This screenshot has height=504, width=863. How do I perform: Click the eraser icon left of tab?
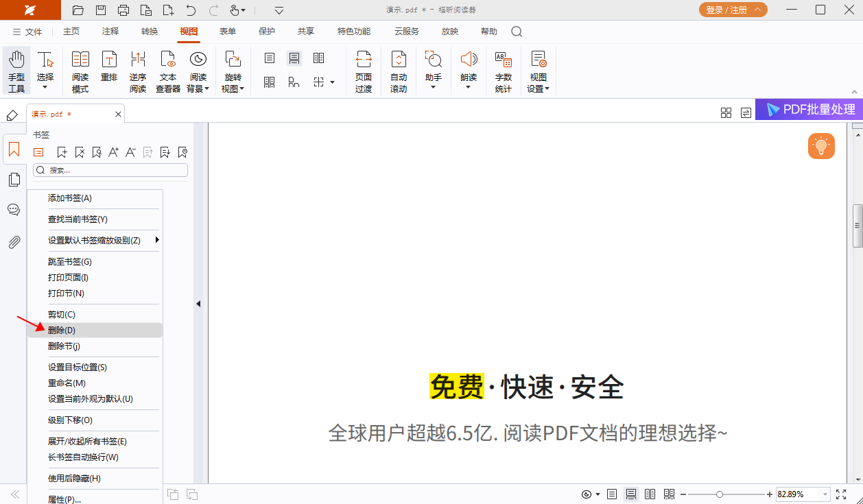click(12, 115)
